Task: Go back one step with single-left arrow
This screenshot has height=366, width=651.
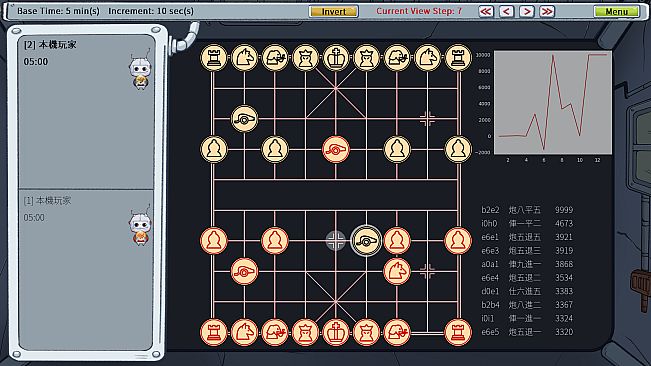Action: 507,11
